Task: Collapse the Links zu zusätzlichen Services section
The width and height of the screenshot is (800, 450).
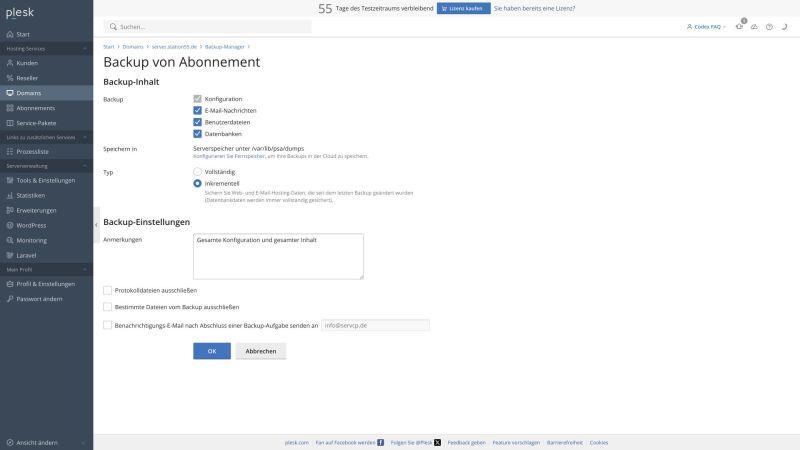Action: click(85, 137)
